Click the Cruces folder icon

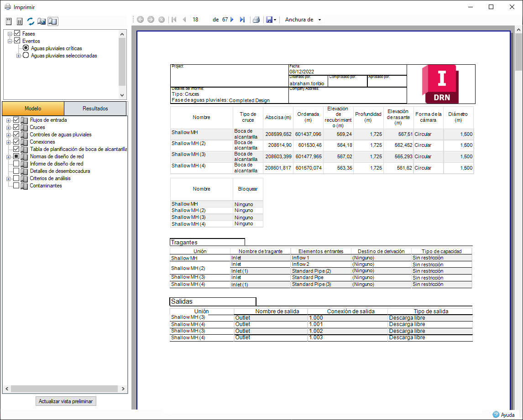(x=24, y=127)
